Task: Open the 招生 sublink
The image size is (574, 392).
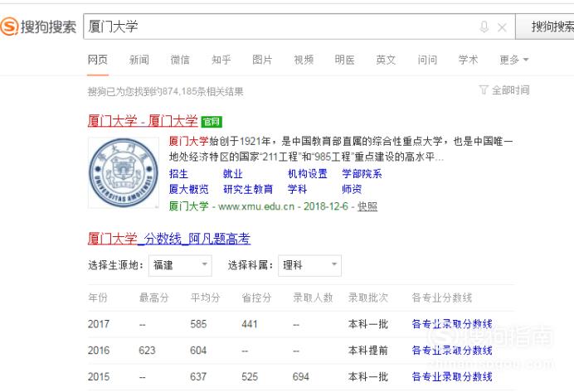Action: pos(178,174)
